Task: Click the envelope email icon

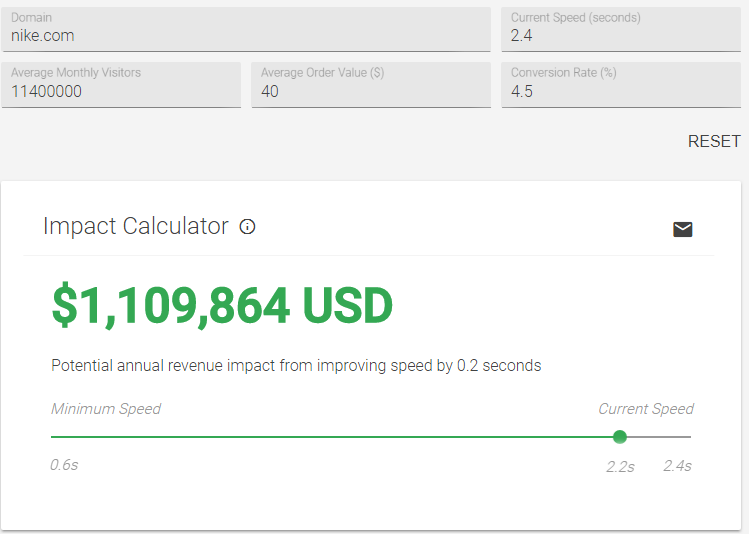Action: click(x=683, y=229)
